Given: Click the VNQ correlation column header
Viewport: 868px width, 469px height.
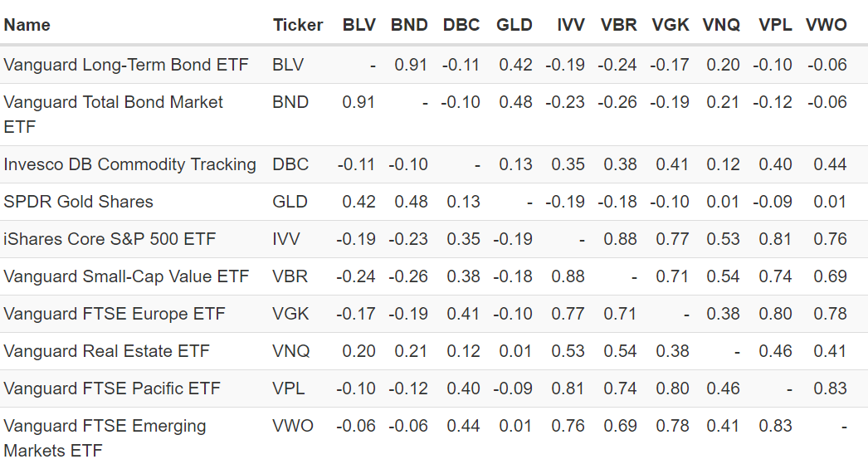Looking at the screenshot, I should coord(721,25).
